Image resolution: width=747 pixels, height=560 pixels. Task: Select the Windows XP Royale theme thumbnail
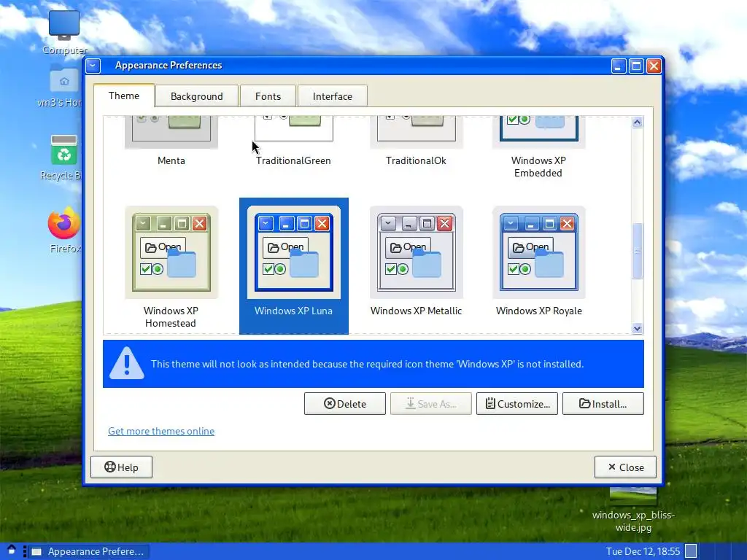[x=539, y=252]
